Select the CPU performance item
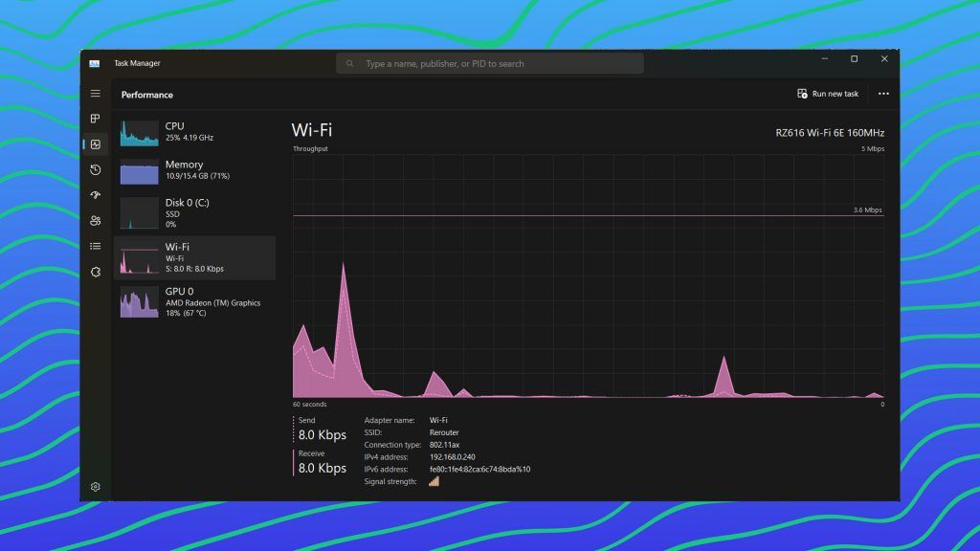Image resolution: width=980 pixels, height=551 pixels. tap(195, 132)
